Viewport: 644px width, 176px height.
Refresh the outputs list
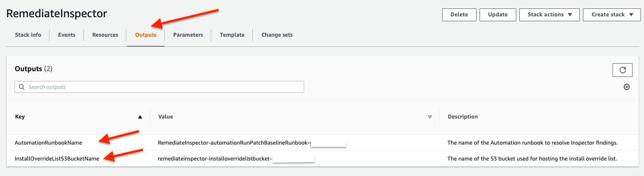[622, 70]
